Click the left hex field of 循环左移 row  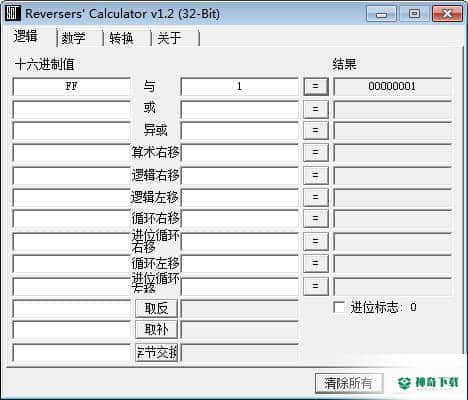point(72,264)
